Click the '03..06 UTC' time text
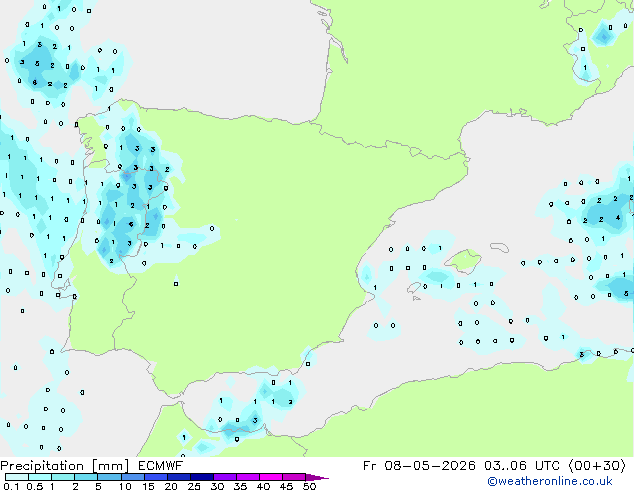This screenshot has width=634, height=490. [x=522, y=466]
